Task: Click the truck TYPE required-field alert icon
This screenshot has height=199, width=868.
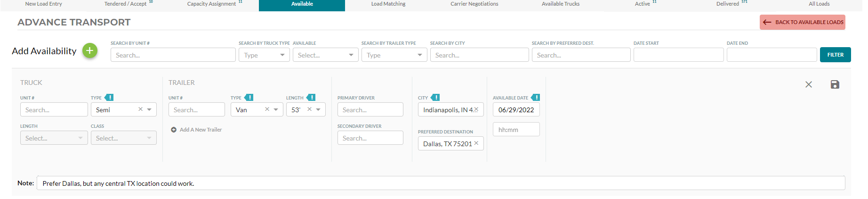Action: coord(109,98)
